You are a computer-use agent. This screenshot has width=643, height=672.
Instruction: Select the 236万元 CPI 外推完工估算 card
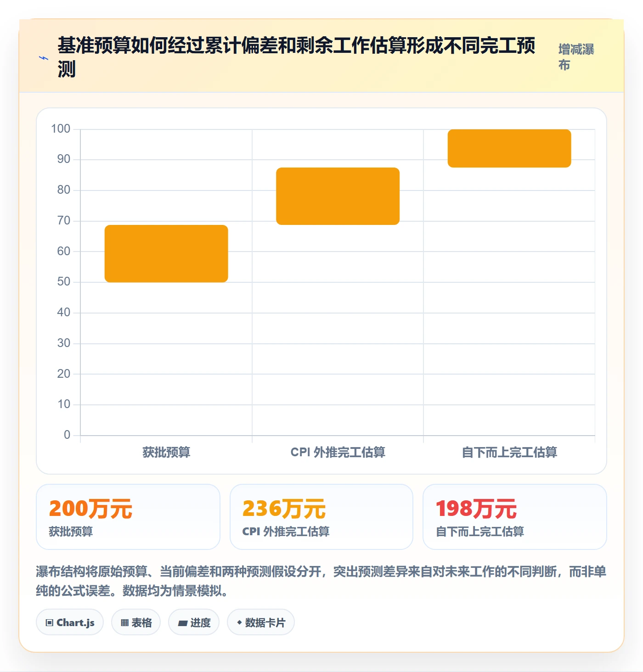point(321,517)
